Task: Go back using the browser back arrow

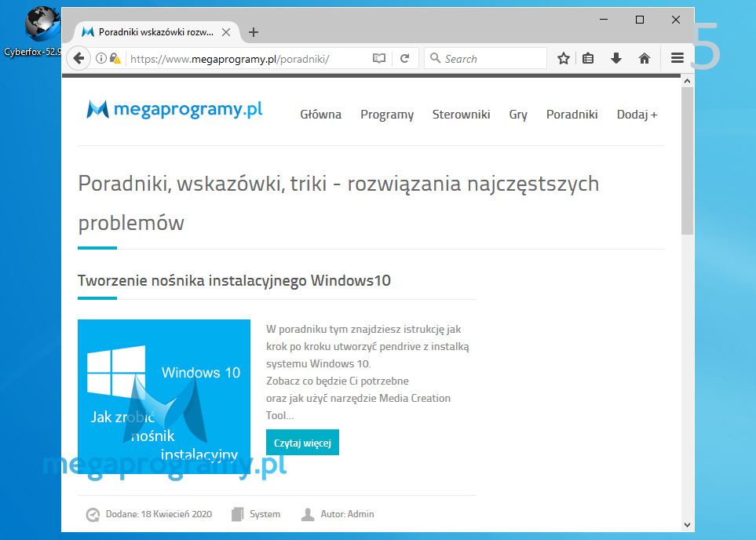Action: (79, 59)
